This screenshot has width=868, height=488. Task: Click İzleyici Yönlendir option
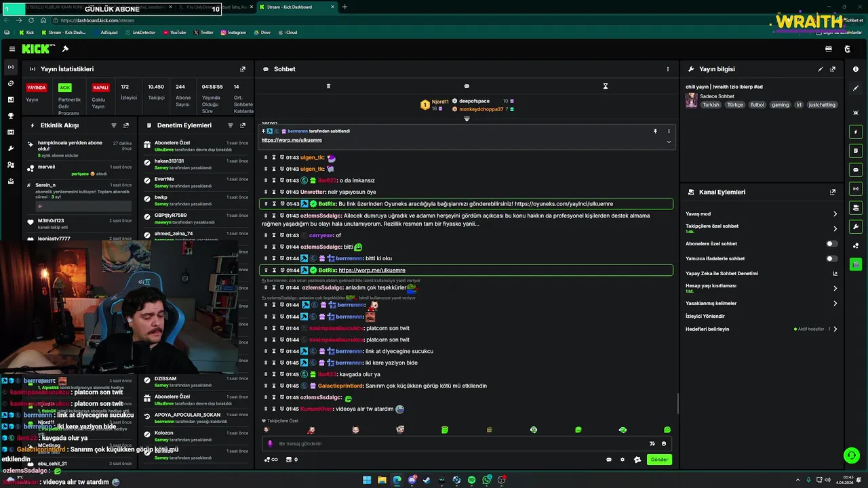click(705, 316)
